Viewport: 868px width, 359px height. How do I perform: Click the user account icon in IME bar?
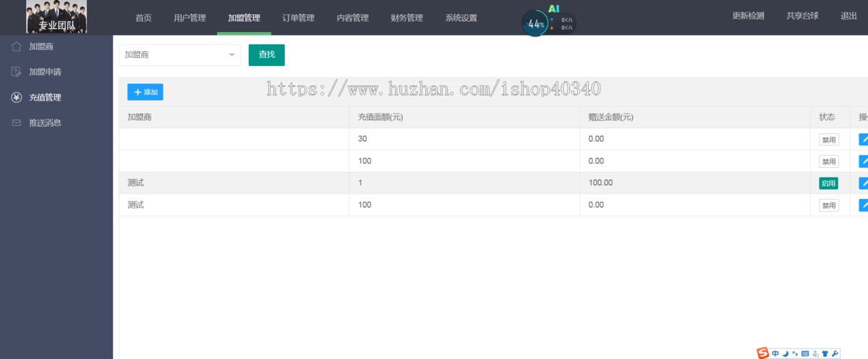815,354
